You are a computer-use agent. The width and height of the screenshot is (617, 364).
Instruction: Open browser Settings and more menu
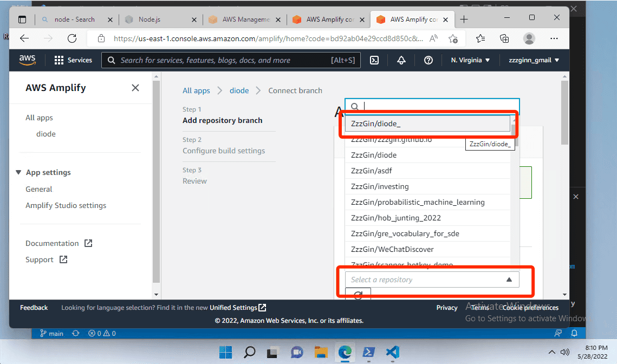pos(554,38)
